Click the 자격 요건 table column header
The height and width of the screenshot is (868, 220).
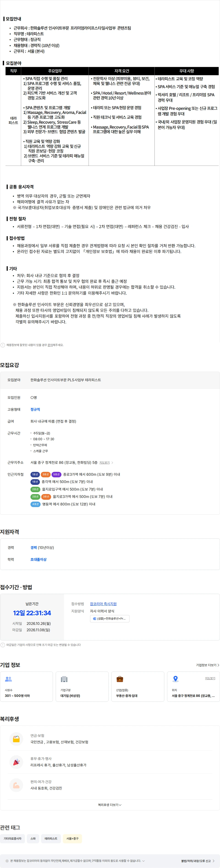121,71
